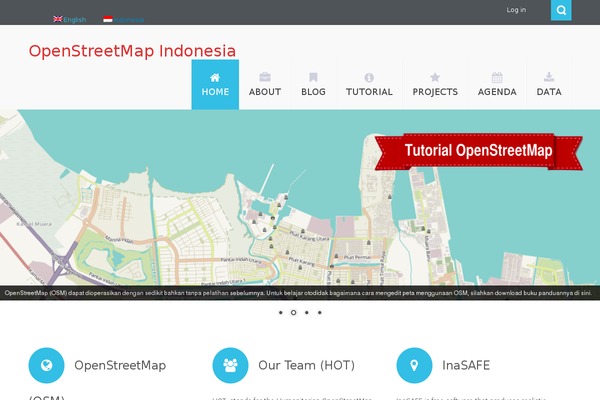Select the third slideshow dot
The image size is (600, 400).
coord(307,312)
